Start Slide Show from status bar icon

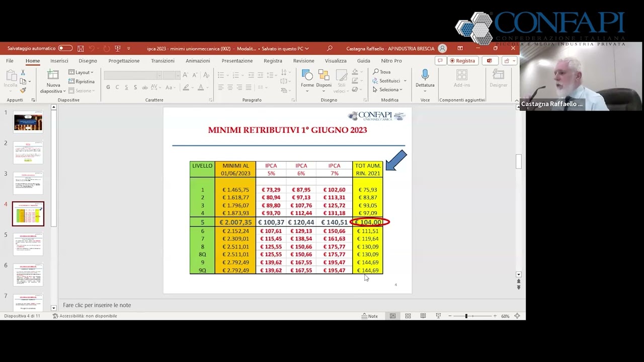(438, 316)
